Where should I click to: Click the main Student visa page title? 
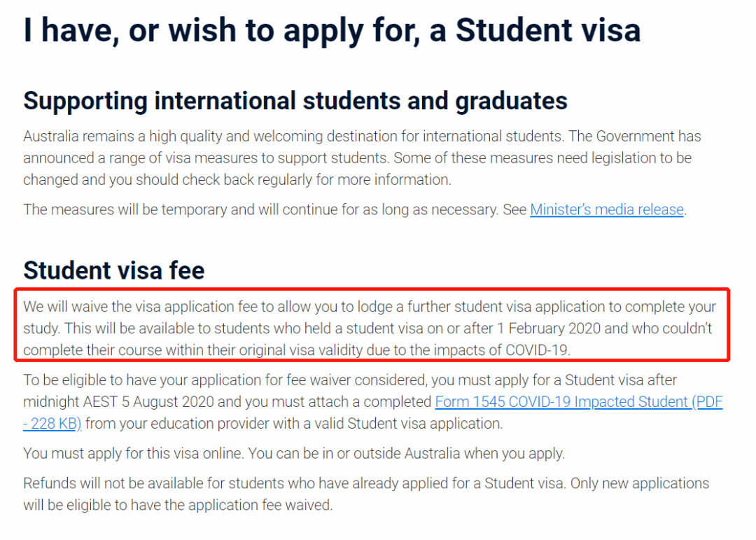pos(332,30)
